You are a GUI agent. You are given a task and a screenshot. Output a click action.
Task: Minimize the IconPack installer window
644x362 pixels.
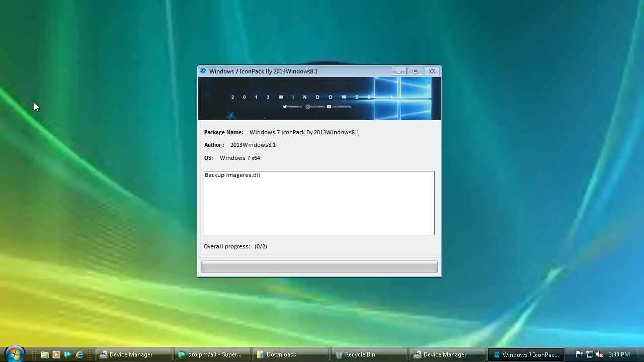[x=398, y=71]
